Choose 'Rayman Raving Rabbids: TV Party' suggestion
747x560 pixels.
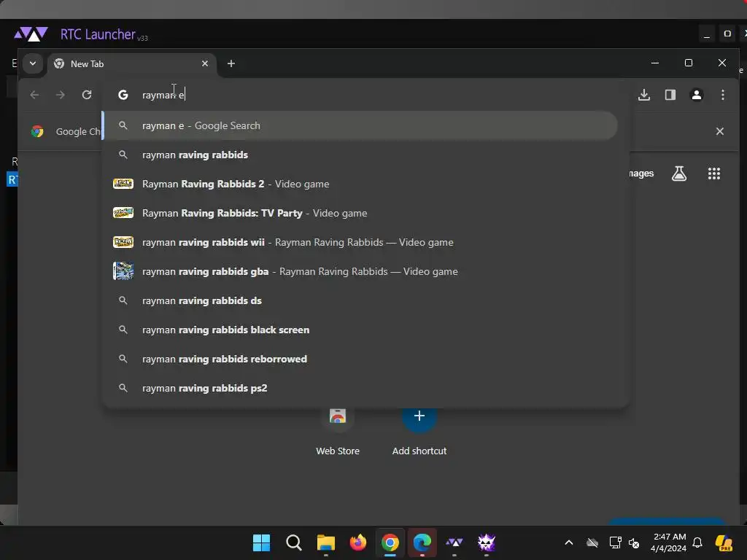point(360,213)
